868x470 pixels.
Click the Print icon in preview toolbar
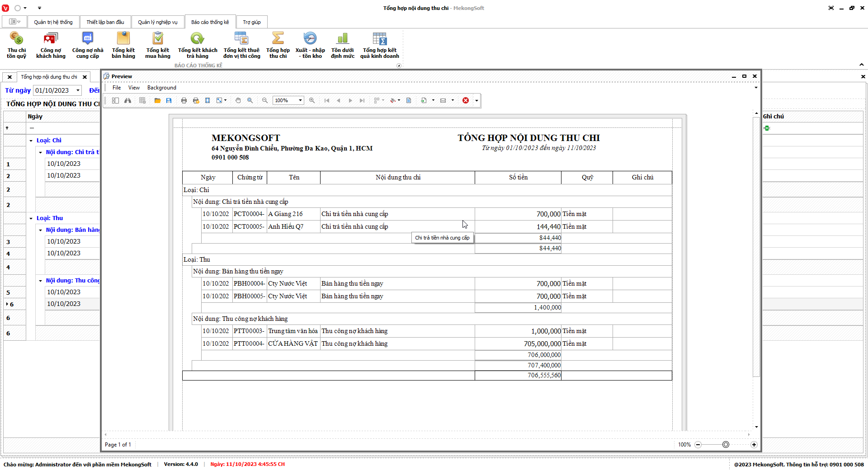point(184,100)
